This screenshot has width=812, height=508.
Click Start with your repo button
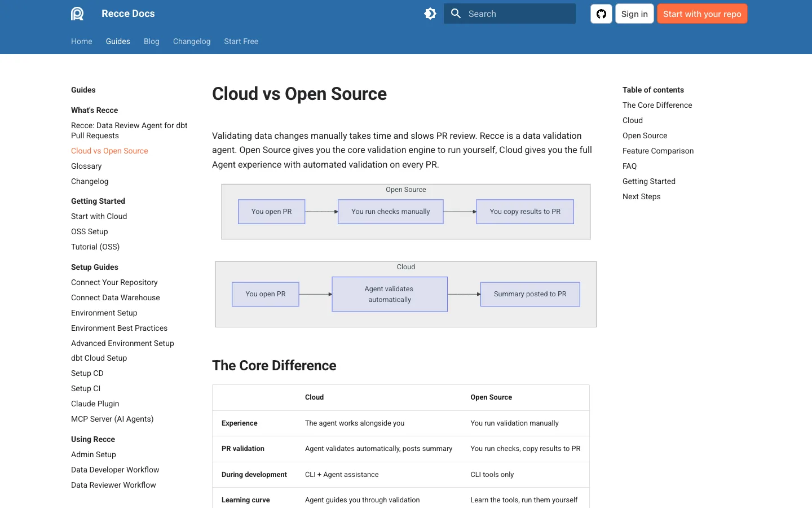click(702, 14)
